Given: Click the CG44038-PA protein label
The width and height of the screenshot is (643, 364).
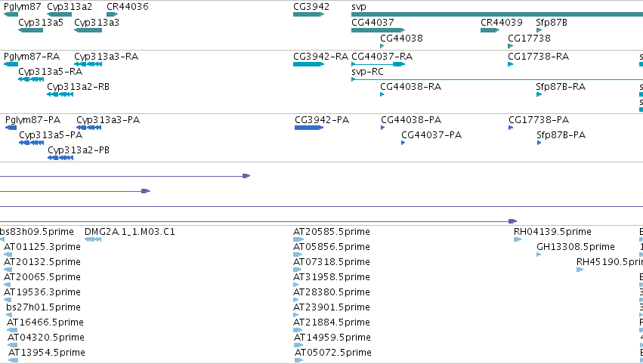Looking at the screenshot, I should (x=411, y=120).
